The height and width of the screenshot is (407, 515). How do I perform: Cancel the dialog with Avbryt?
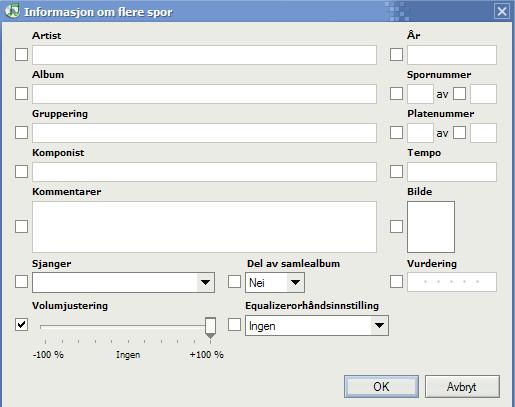coord(462,387)
